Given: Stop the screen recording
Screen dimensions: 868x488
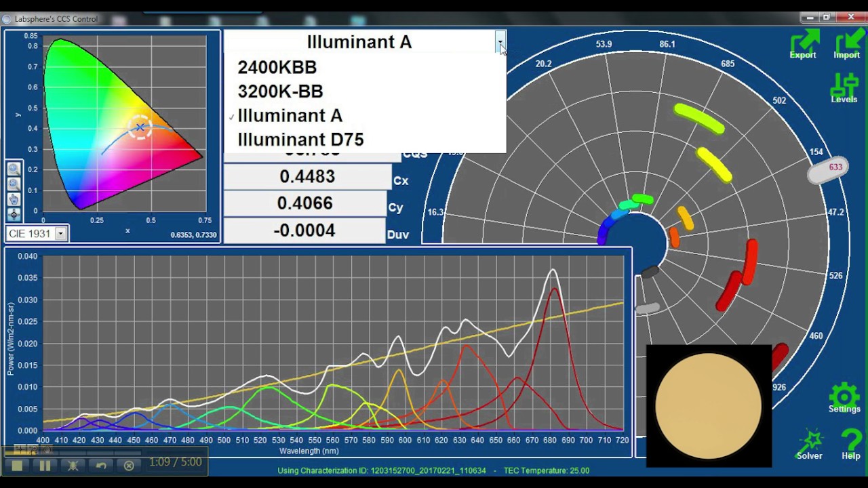Looking at the screenshot, I should coord(18,466).
